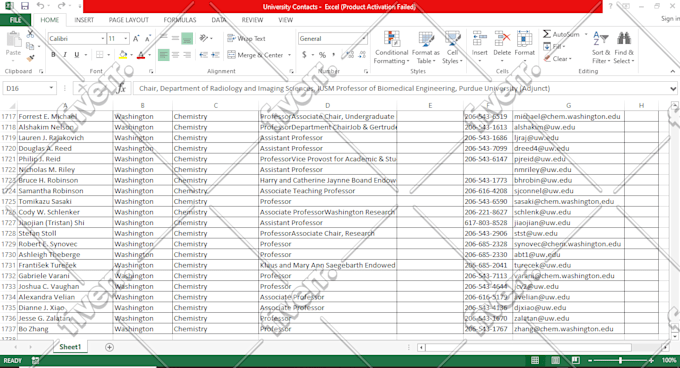Open the Borders icon in Font group
This screenshot has width=680, height=368.
pyautogui.click(x=99, y=55)
